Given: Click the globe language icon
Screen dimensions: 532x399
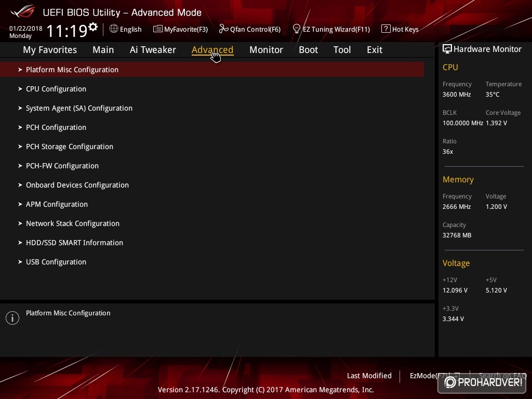Looking at the screenshot, I should coord(114,29).
